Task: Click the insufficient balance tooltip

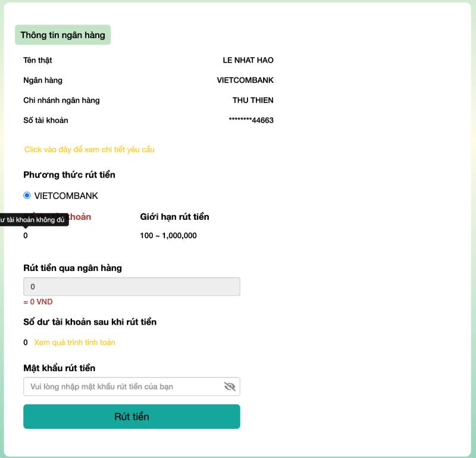Action: click(34, 220)
